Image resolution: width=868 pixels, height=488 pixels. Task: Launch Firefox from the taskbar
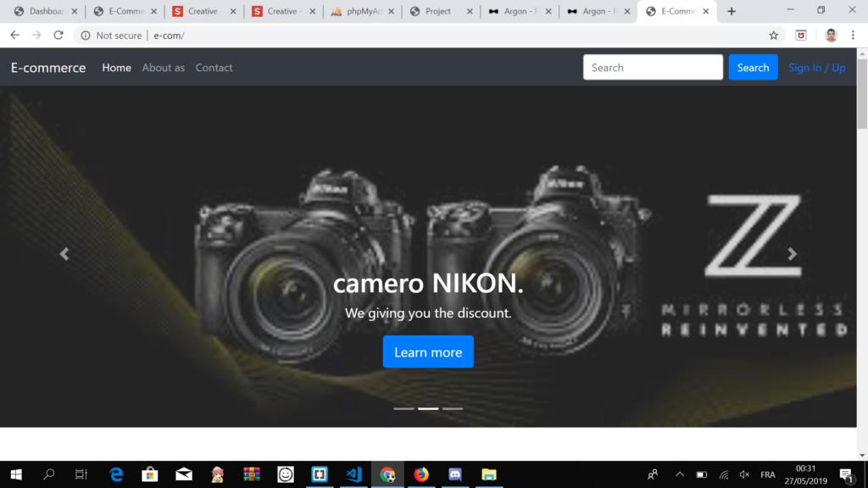pos(421,474)
